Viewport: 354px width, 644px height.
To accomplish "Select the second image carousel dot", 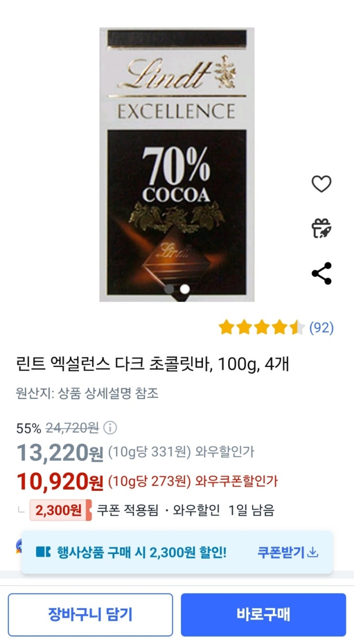I will pyautogui.click(x=185, y=289).
